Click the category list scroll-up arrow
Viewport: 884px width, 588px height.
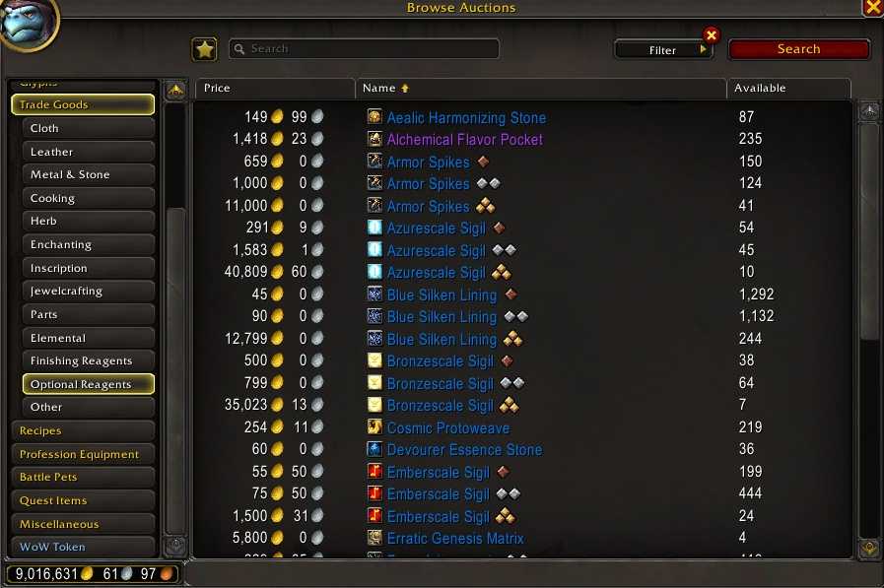[175, 90]
